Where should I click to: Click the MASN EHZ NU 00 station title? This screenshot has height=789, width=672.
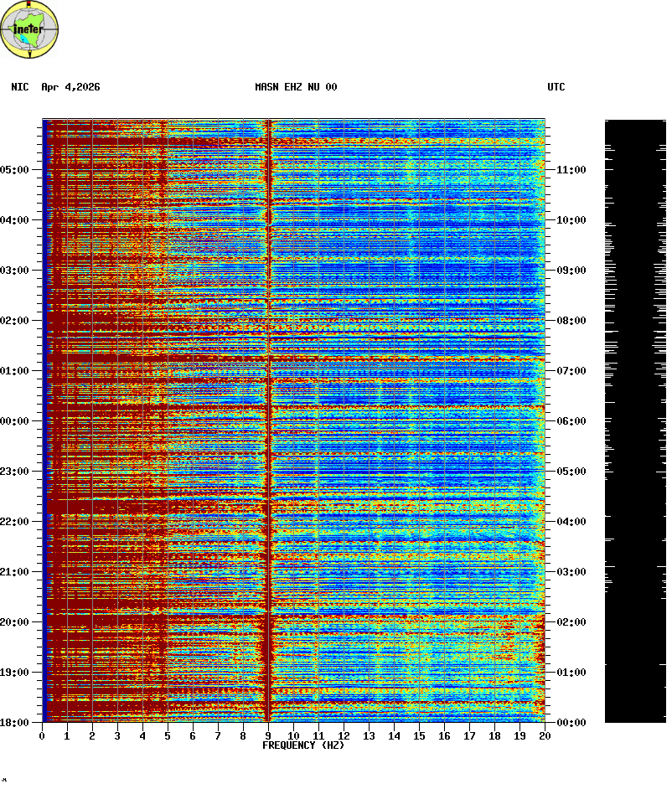click(x=296, y=87)
